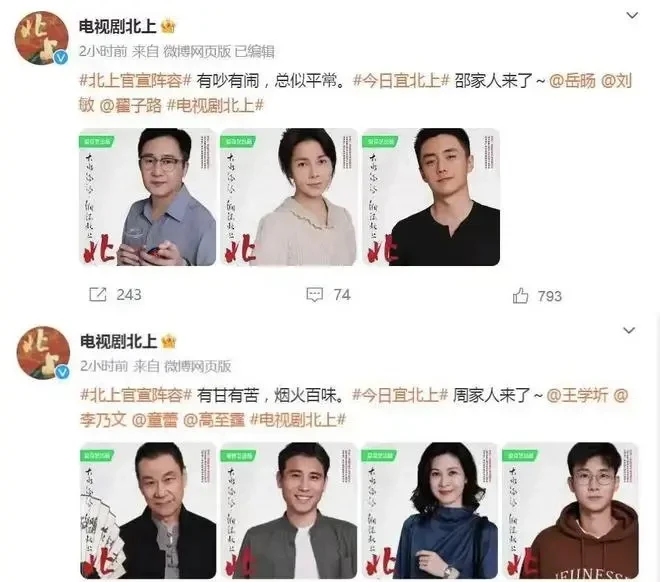Expand the second post's chevron menu
Image resolution: width=660 pixels, height=582 pixels.
coord(629,330)
